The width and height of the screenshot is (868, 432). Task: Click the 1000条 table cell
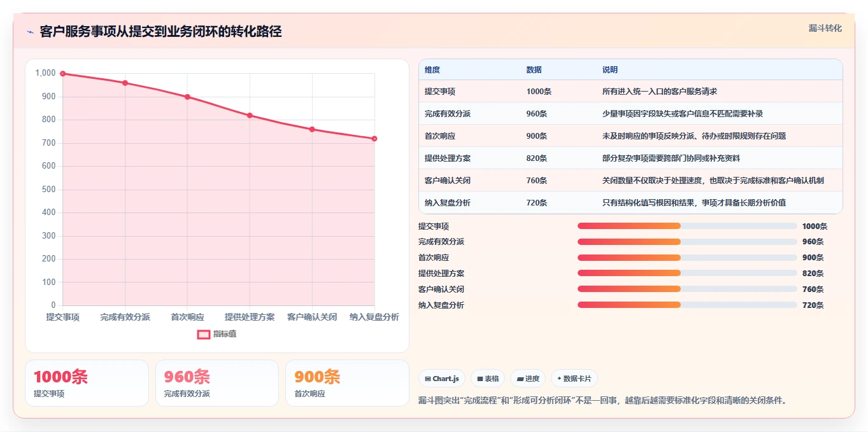coord(539,92)
